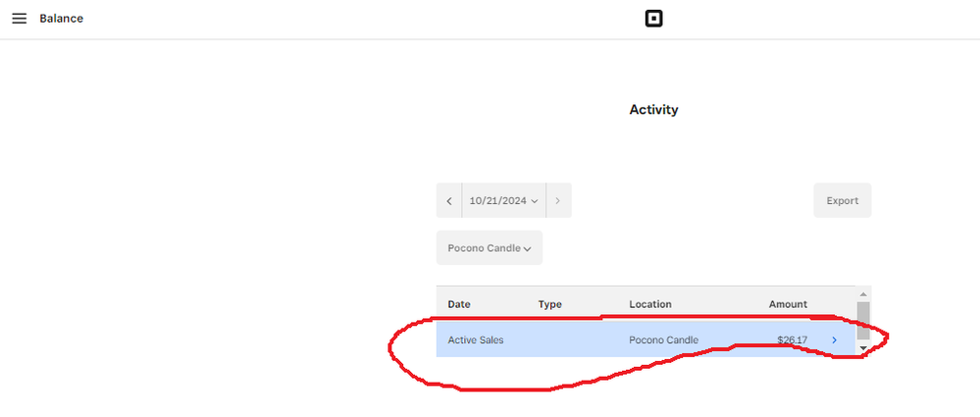Screen dimensions: 980x417
Task: Click the scrollbar up arrow
Action: click(863, 294)
